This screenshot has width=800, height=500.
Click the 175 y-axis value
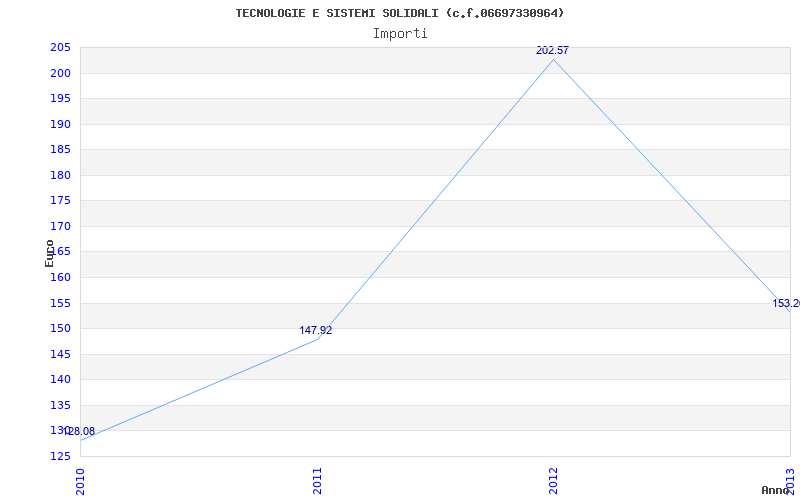60,201
